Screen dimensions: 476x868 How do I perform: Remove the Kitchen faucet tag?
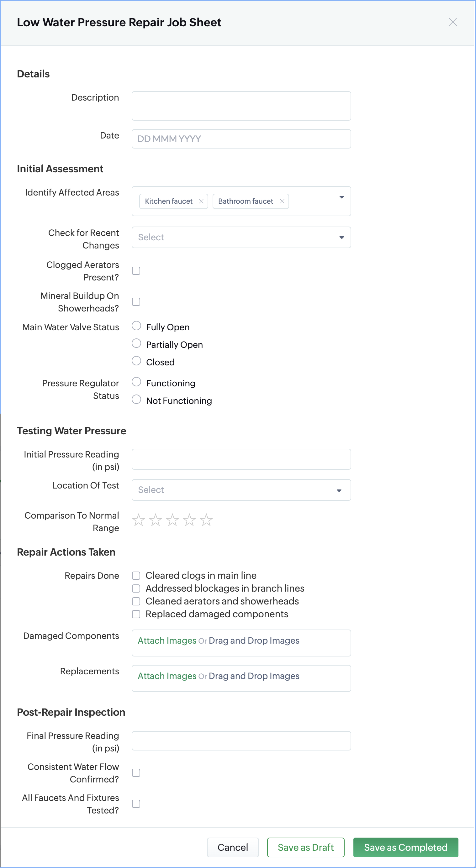pos(201,201)
